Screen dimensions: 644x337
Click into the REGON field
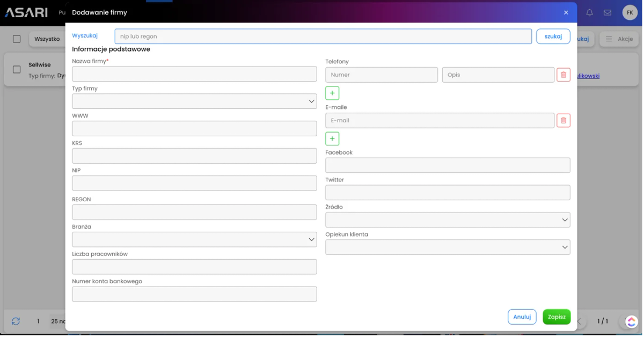click(x=194, y=212)
